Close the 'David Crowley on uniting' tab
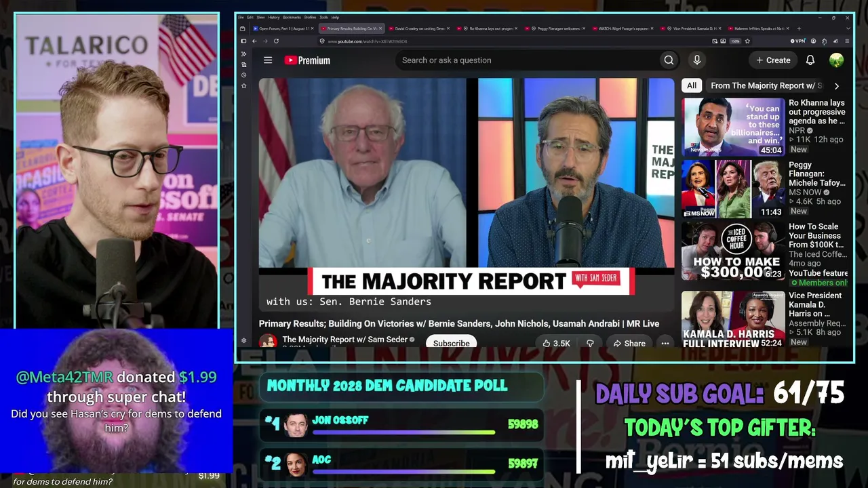The image size is (868, 488). (448, 28)
